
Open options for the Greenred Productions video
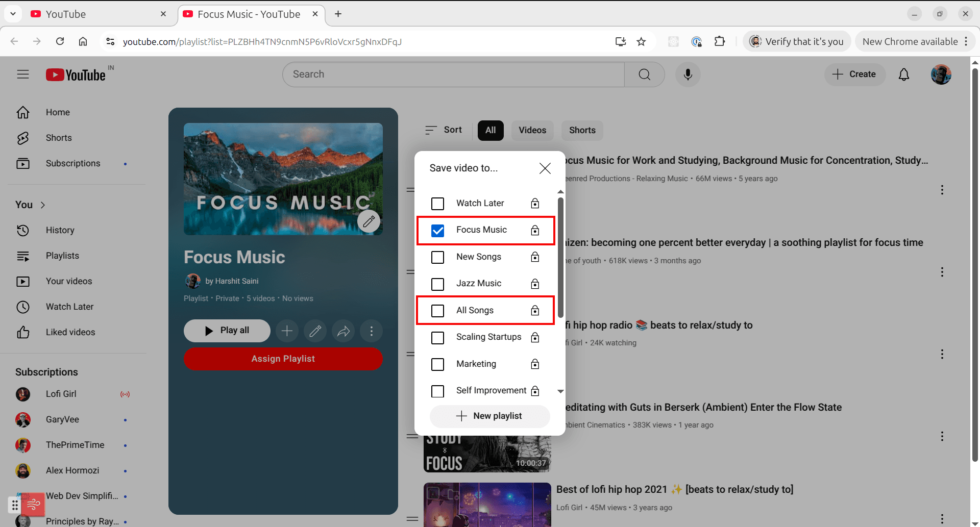942,190
